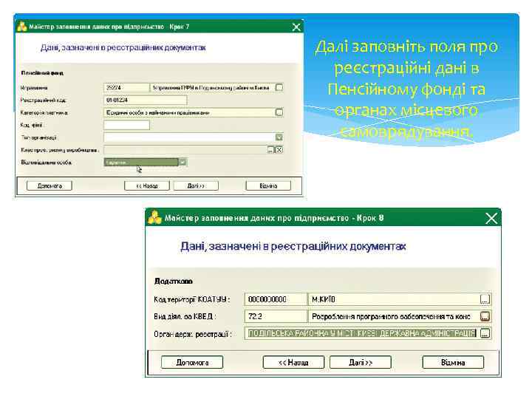Viewport: 532px width, 399px height.
Task: Click the Код філії input field
Action: click(126, 125)
